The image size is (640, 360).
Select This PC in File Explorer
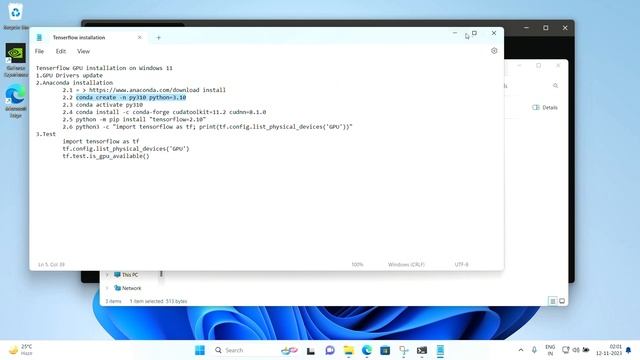130,275
